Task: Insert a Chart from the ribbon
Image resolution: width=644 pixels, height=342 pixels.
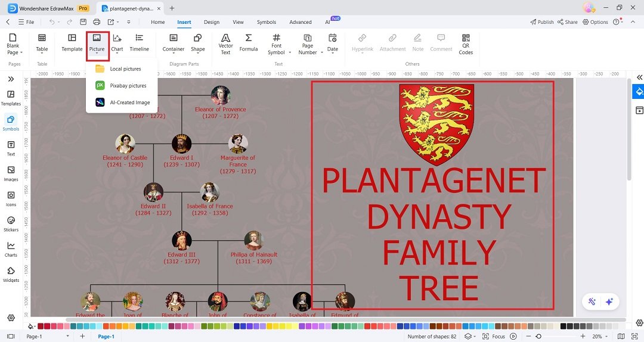Action: [x=117, y=43]
